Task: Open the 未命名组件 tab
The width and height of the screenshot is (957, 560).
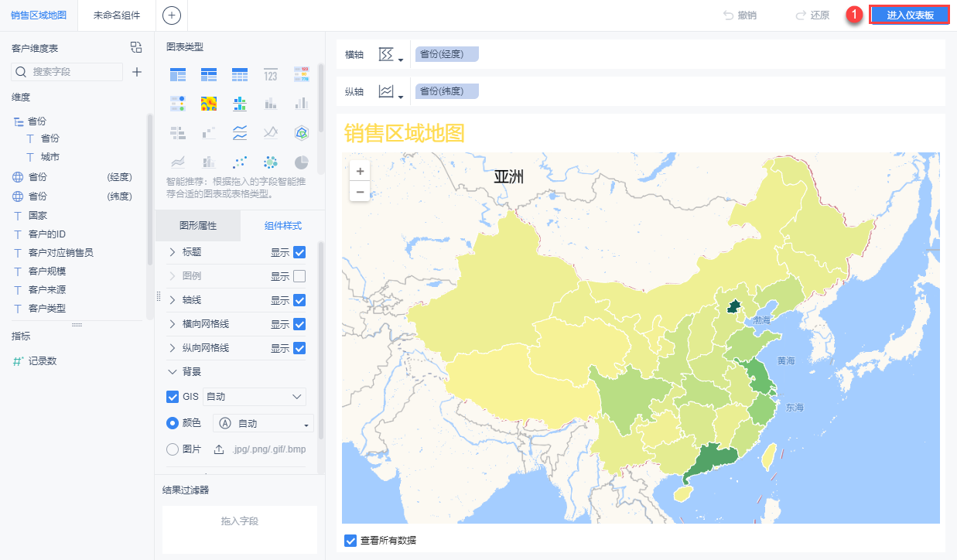Action: 117,15
